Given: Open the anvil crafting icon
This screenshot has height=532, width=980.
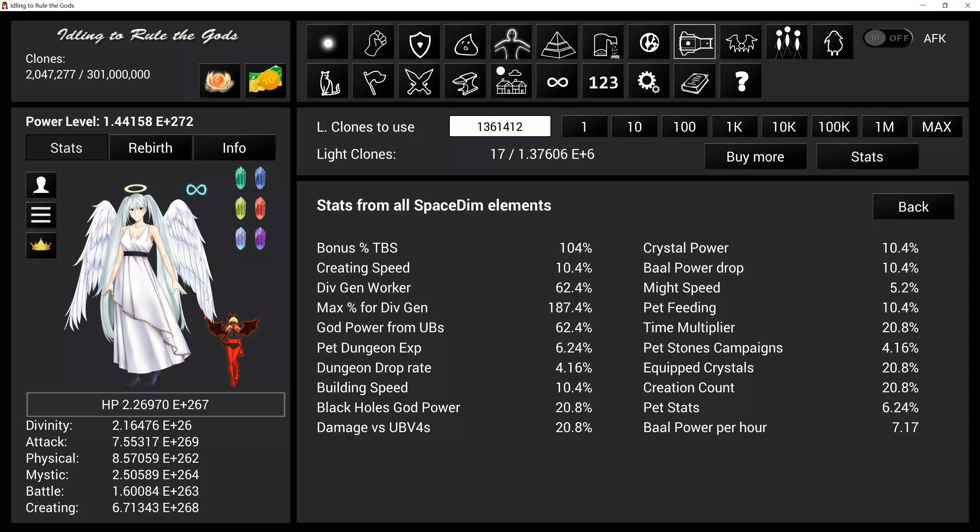Looking at the screenshot, I should click(465, 82).
